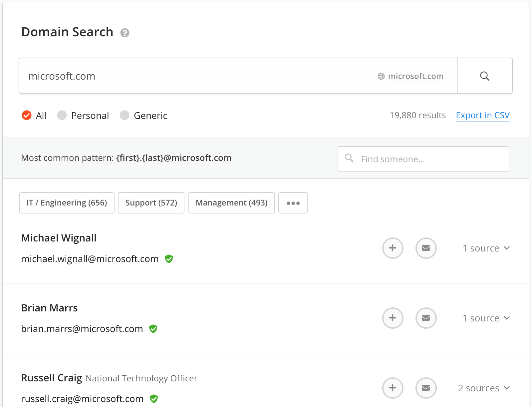The width and height of the screenshot is (532, 407).
Task: Click the email brian.marrs@microsoft.com
Action: click(x=82, y=329)
